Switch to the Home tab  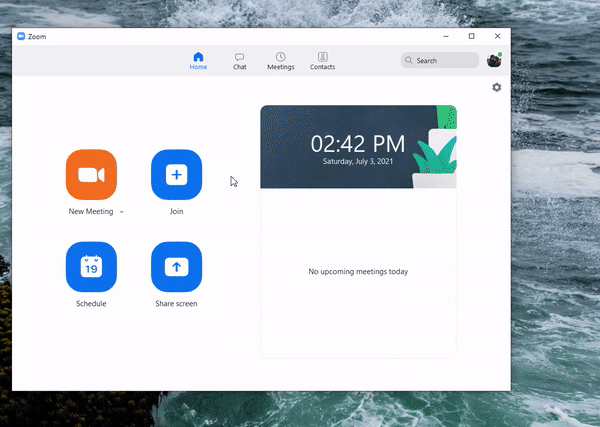coord(198,61)
